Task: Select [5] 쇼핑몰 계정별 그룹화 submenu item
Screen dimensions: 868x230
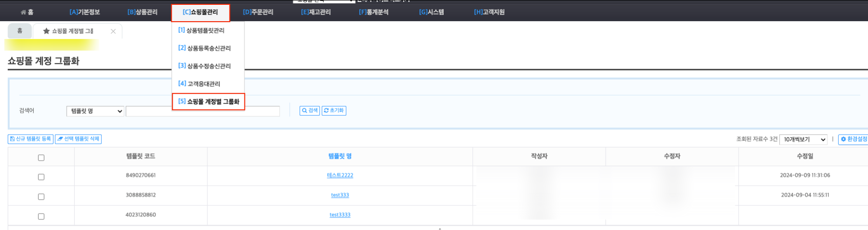Action: [x=208, y=102]
